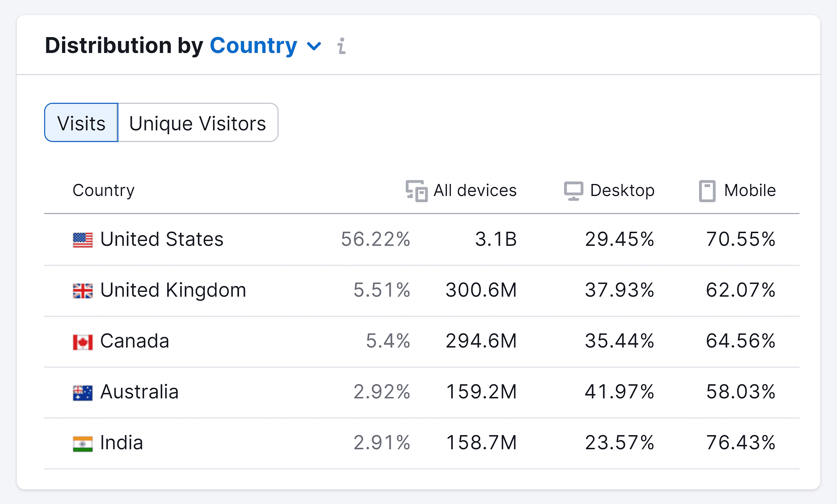
Task: Click the Desktop monitor icon
Action: (574, 191)
